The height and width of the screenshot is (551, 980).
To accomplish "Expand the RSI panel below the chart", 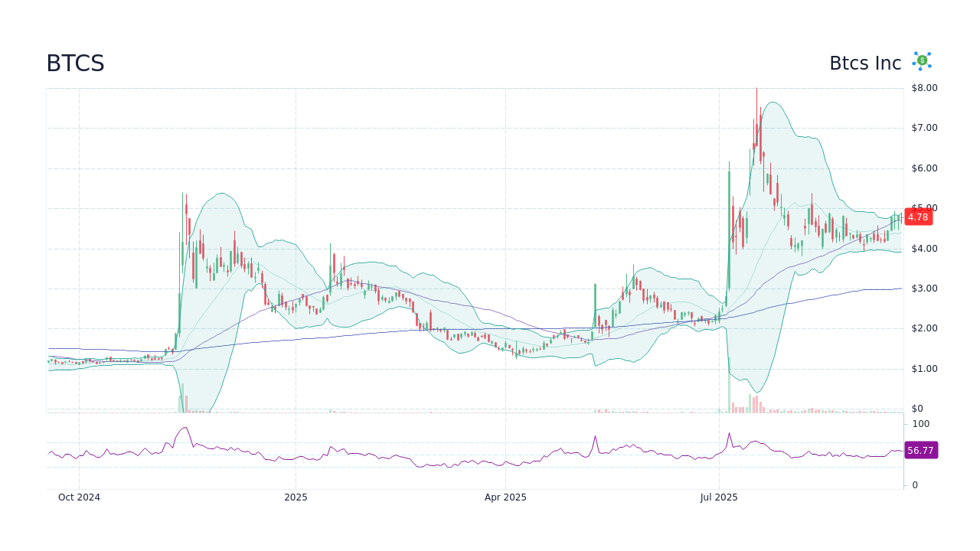I will pyautogui.click(x=475, y=452).
